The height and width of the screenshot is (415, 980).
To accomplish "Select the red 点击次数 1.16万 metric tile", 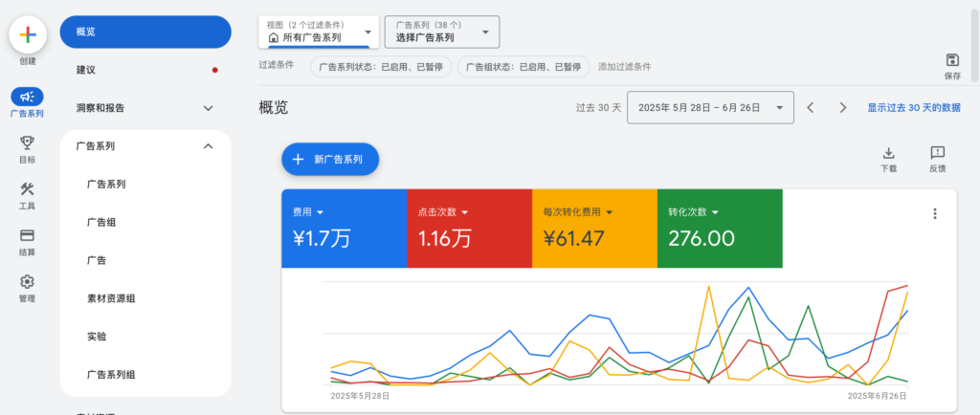I will tap(469, 229).
